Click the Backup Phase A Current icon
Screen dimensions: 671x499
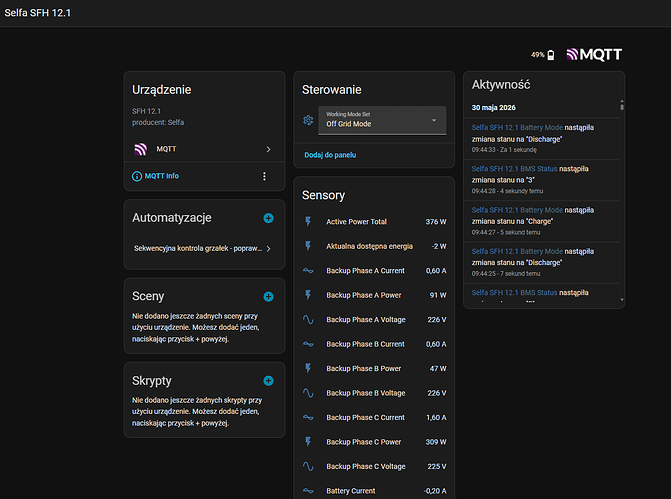308,270
